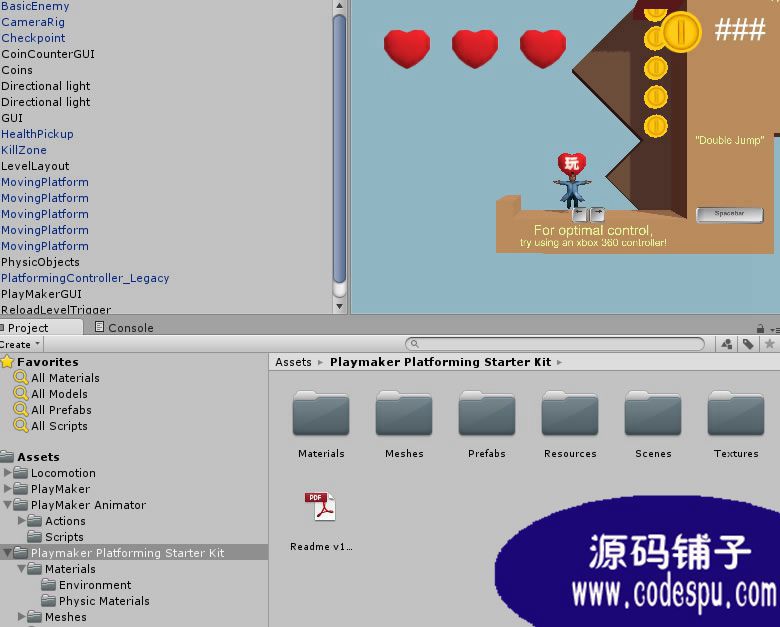Select CoinCounterGUI in the hierarchy
The image size is (780, 627).
tap(48, 54)
